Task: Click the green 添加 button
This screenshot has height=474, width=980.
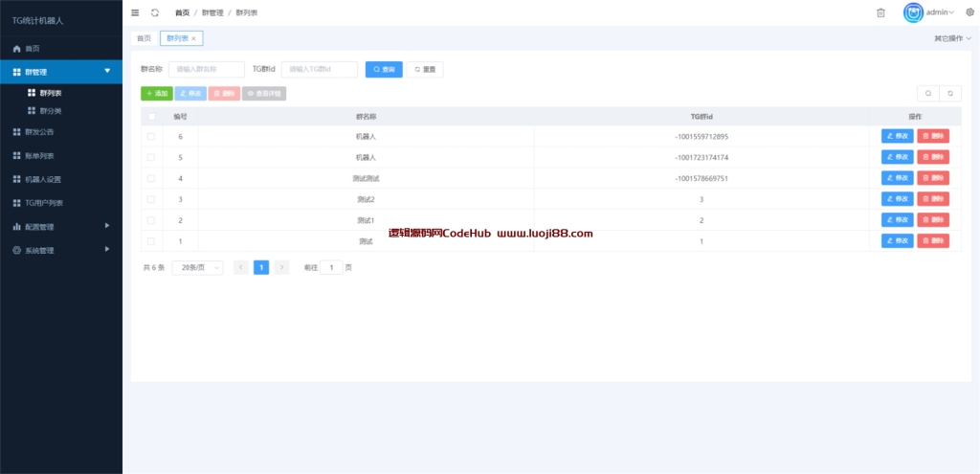Action: click(157, 93)
